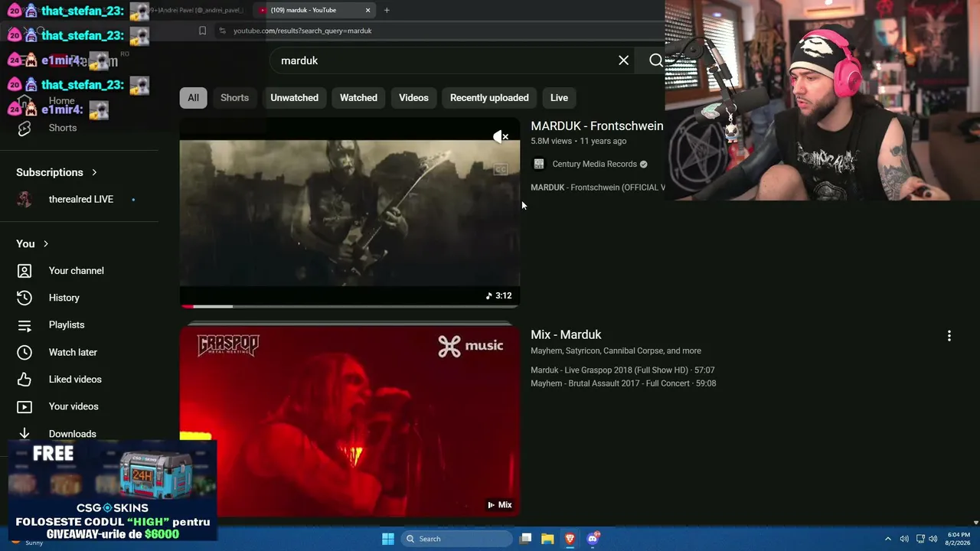Launch File Explorer from the taskbar

point(547,539)
